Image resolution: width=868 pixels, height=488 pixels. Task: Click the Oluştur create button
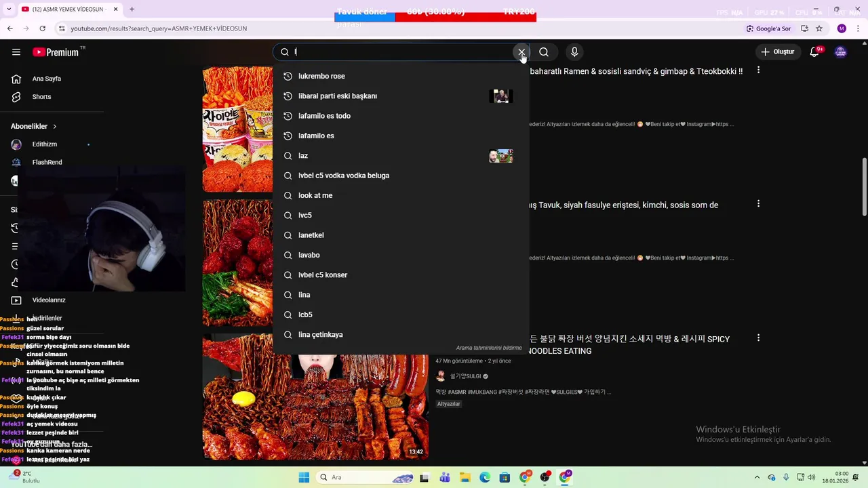777,52
